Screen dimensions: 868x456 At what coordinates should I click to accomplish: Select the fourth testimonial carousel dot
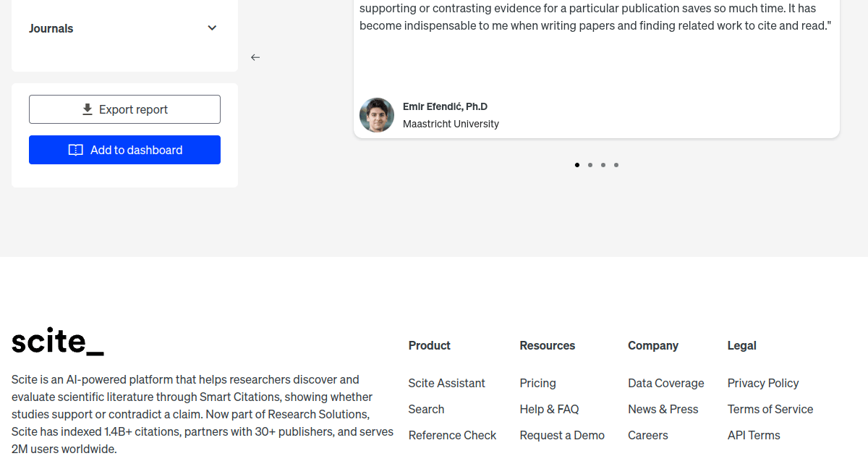616,165
